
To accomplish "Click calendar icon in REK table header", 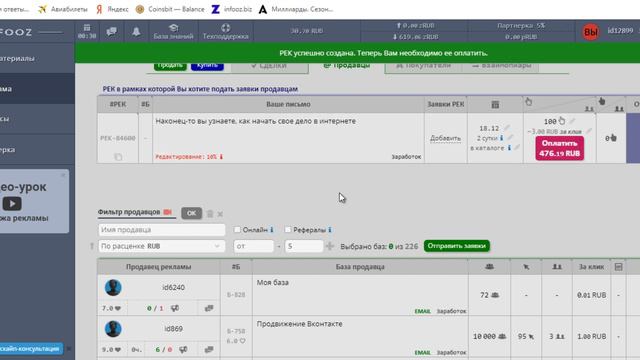I will tap(495, 104).
